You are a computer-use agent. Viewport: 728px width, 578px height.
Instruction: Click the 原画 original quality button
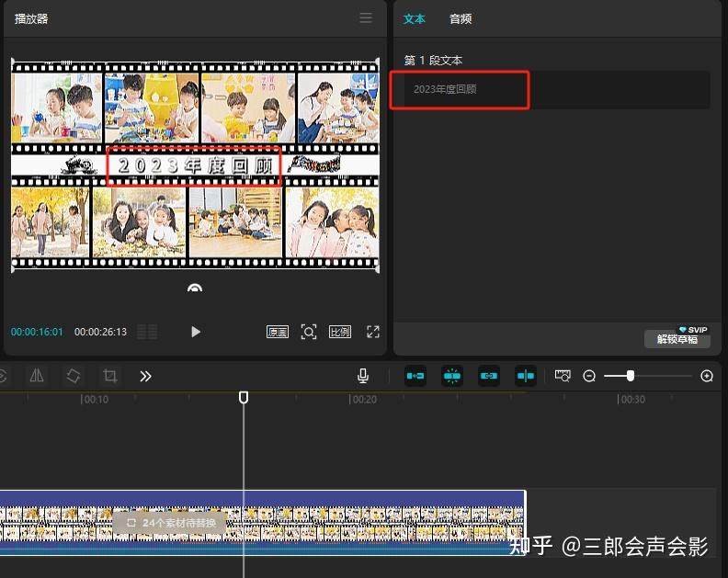tap(278, 332)
